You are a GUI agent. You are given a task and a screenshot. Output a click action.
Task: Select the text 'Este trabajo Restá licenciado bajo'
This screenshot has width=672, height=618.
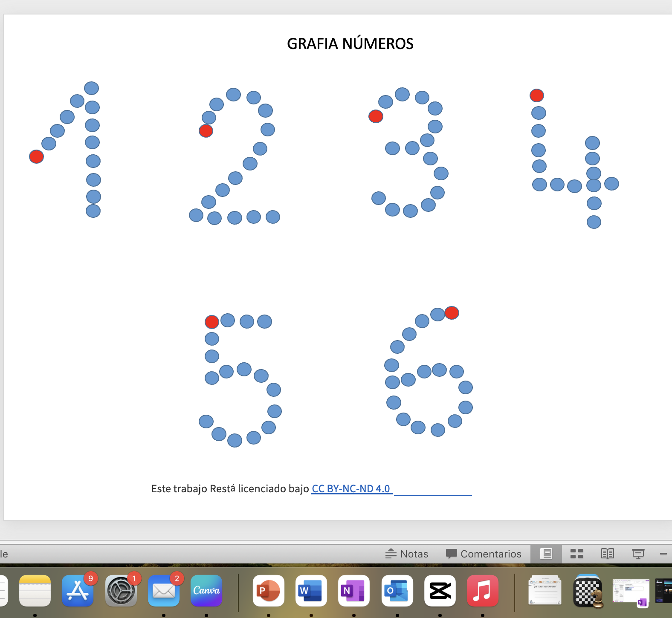[230, 488]
